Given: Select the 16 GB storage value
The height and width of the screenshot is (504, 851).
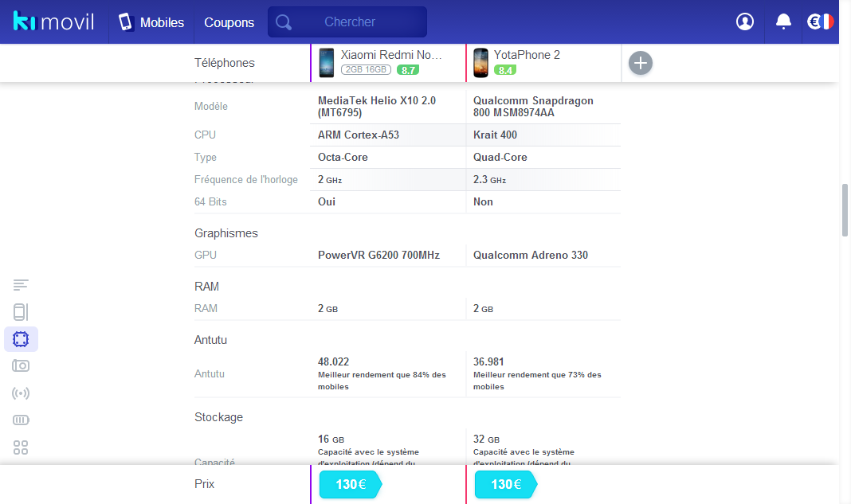Looking at the screenshot, I should pyautogui.click(x=331, y=439).
